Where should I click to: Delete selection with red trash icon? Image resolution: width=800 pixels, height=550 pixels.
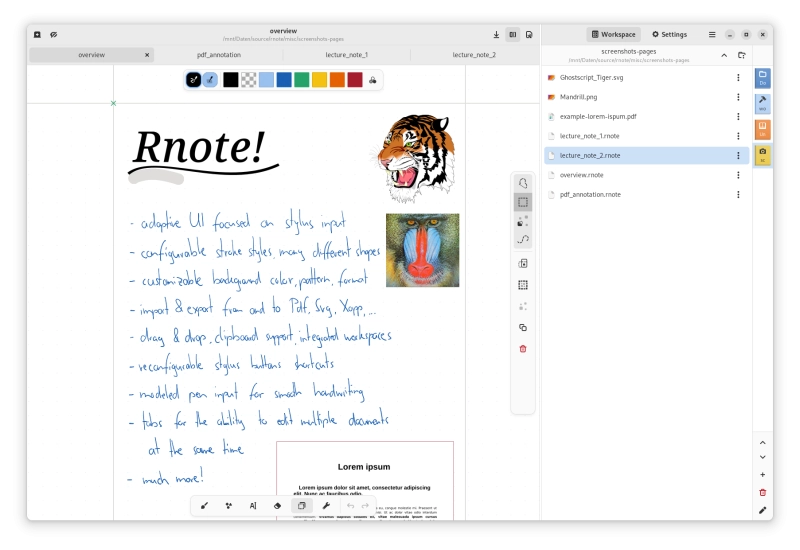[523, 349]
